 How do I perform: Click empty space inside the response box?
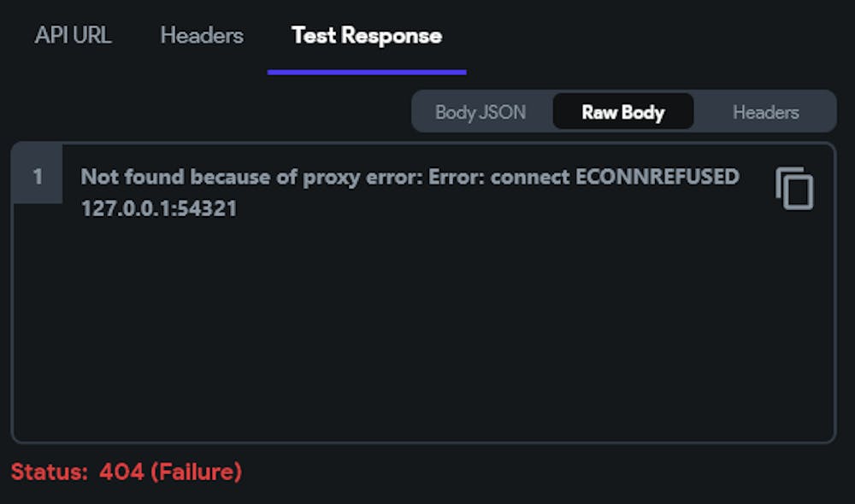[423, 327]
